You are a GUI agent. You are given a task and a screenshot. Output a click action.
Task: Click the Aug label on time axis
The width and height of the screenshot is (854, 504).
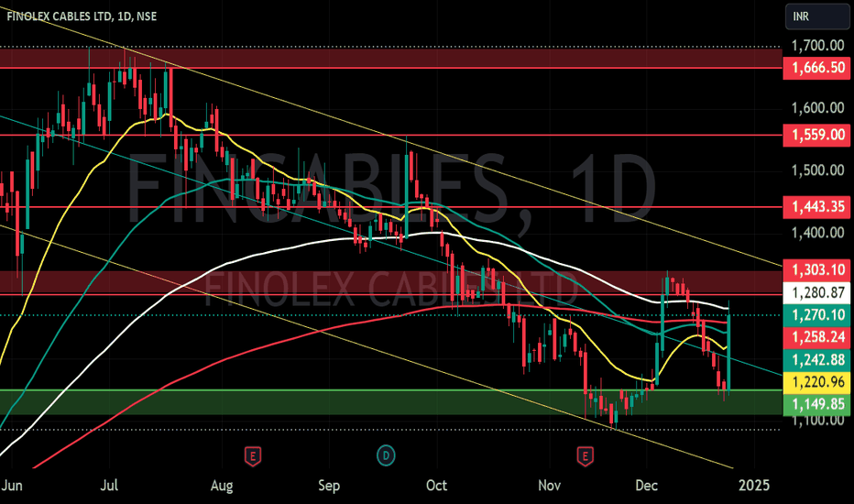pos(222,486)
